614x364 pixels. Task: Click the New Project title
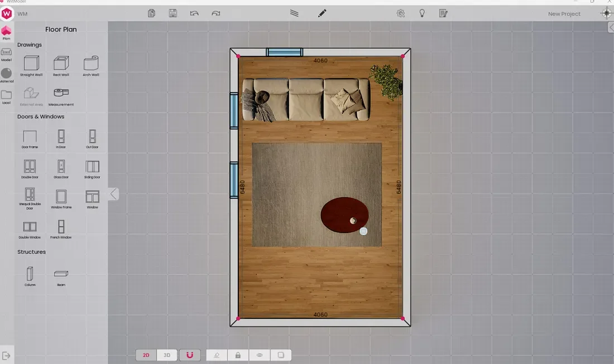(x=564, y=14)
